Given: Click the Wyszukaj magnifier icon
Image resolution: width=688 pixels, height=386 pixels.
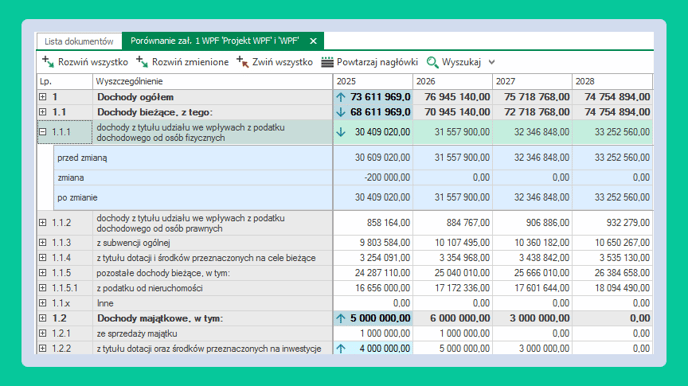Looking at the screenshot, I should tap(432, 62).
